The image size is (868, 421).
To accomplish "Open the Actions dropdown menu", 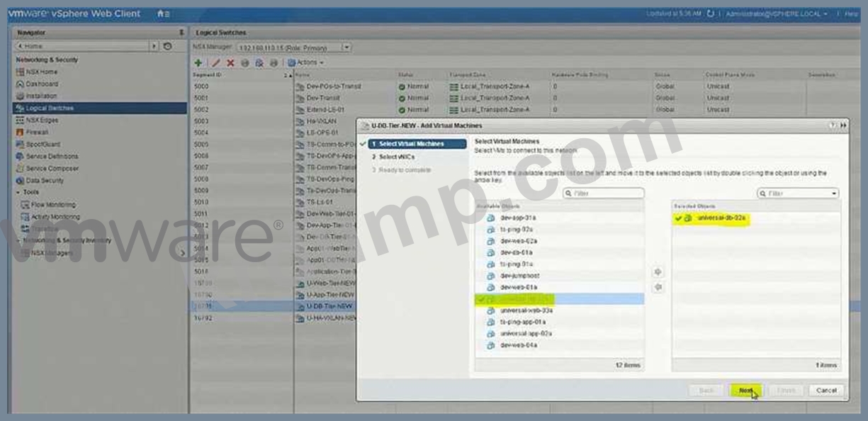I will pyautogui.click(x=306, y=62).
